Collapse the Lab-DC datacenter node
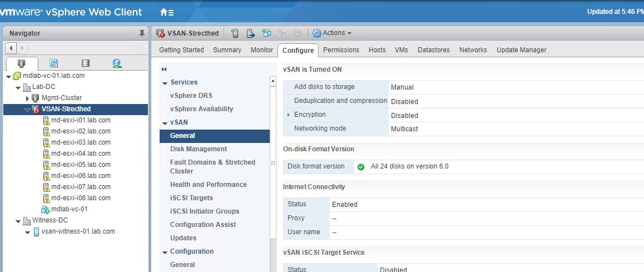Image resolution: width=644 pixels, height=272 pixels. tap(18, 87)
